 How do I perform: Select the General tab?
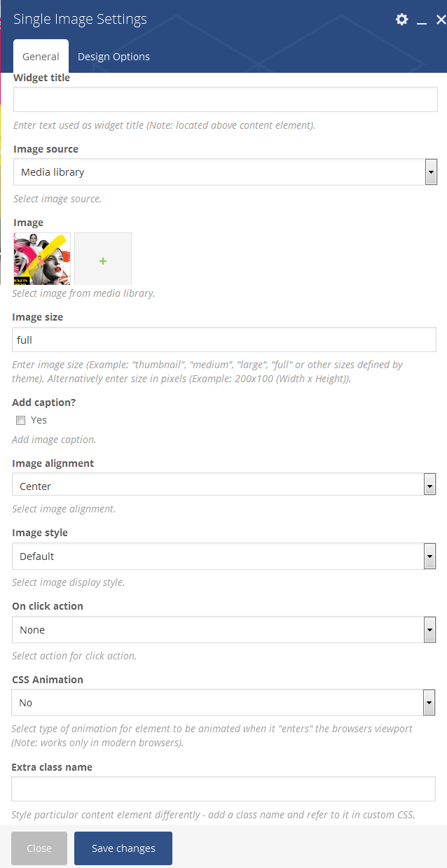(x=41, y=57)
